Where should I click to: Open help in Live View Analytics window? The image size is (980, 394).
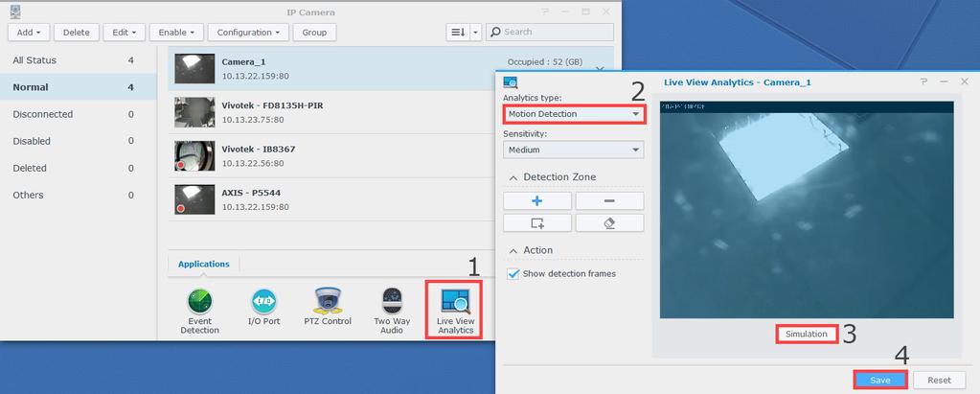[923, 81]
